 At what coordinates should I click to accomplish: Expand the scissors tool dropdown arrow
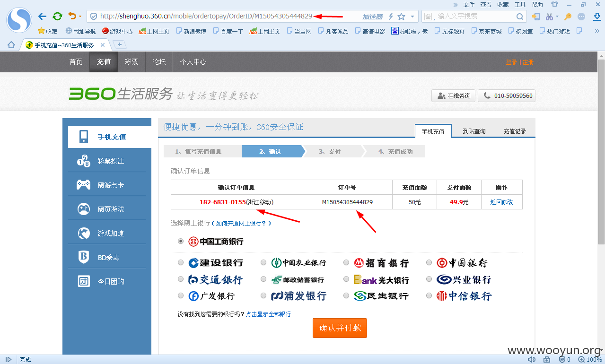coord(557,17)
